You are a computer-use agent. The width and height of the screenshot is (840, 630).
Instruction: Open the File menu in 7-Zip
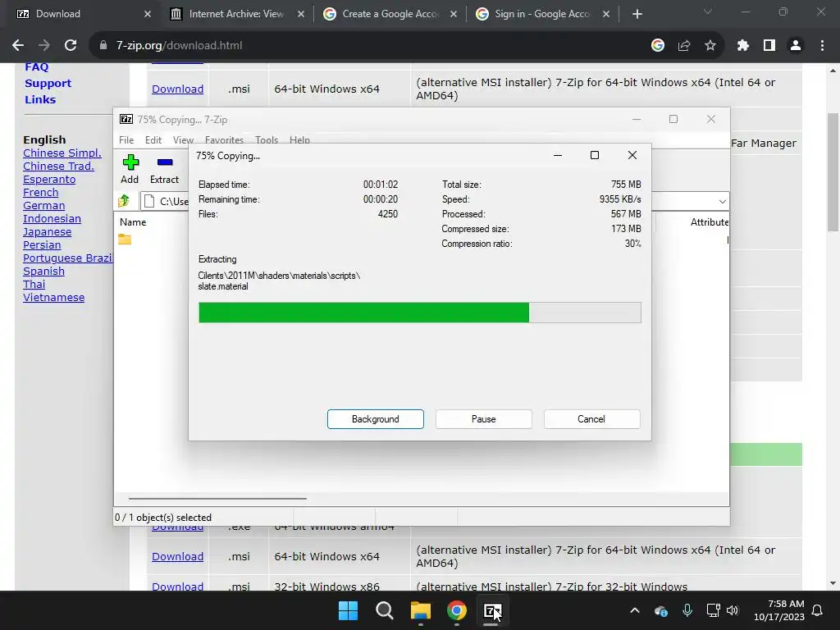click(126, 139)
